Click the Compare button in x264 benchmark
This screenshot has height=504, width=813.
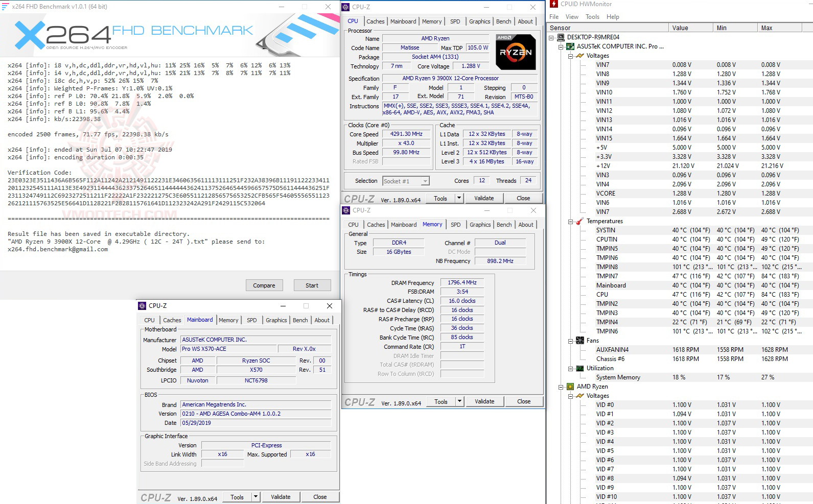point(264,285)
